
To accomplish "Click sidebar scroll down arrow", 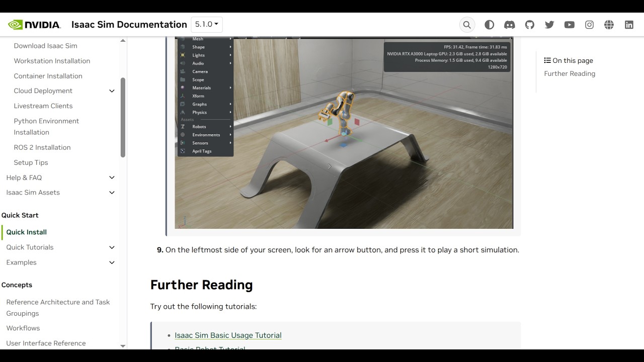I will pyautogui.click(x=123, y=346).
